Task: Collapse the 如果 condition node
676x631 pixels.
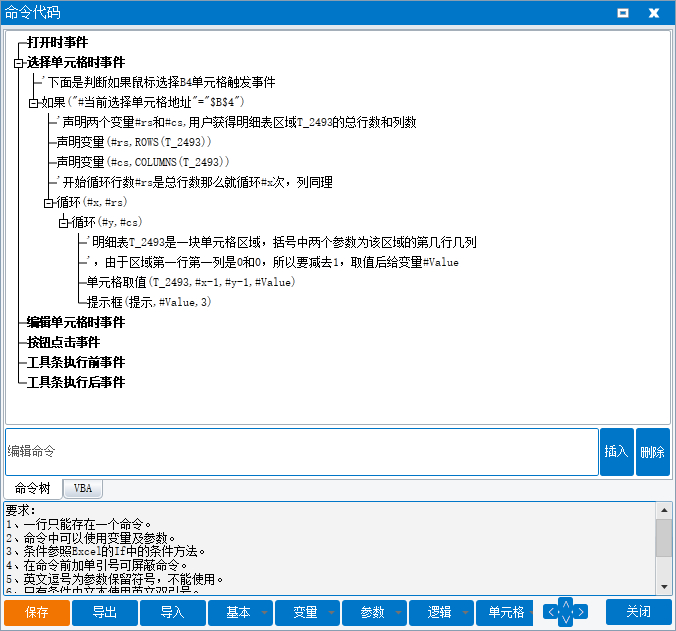Action: [32, 103]
